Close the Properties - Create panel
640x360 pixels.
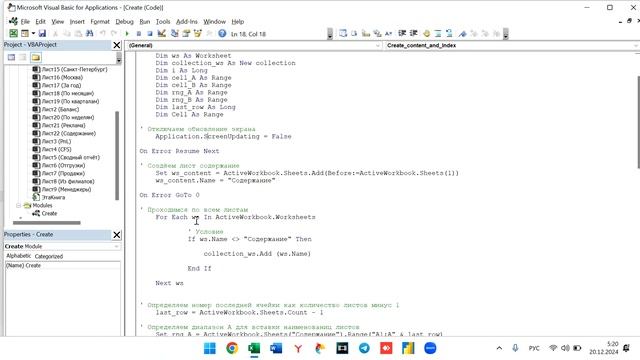[x=117, y=235]
